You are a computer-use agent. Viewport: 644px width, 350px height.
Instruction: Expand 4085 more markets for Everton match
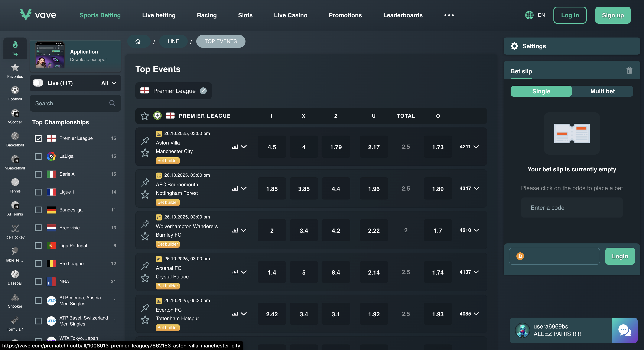click(x=469, y=314)
